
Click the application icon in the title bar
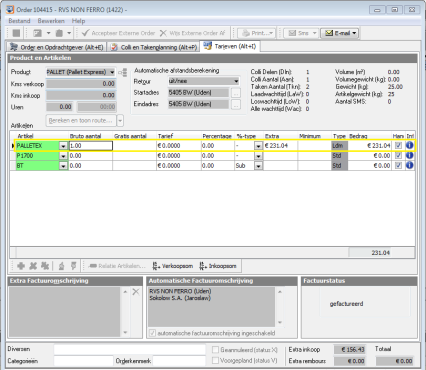10,9
